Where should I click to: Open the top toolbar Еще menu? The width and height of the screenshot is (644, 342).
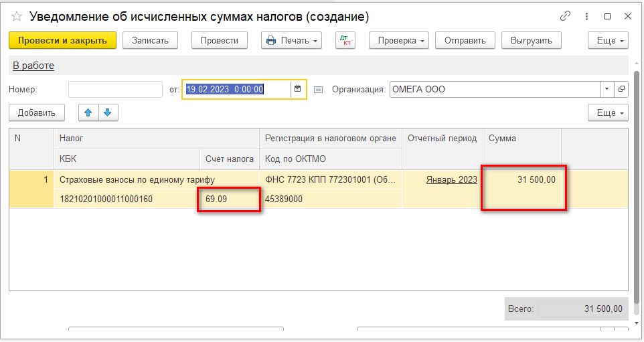608,40
